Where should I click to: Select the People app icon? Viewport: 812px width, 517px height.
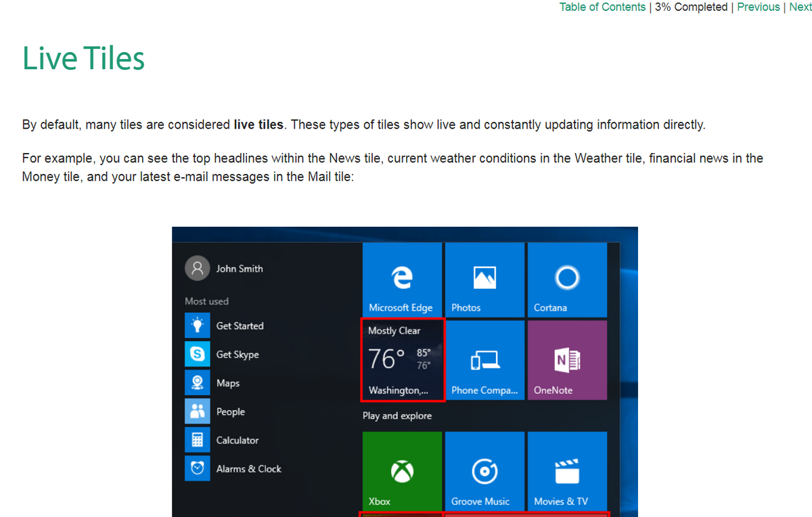(197, 411)
